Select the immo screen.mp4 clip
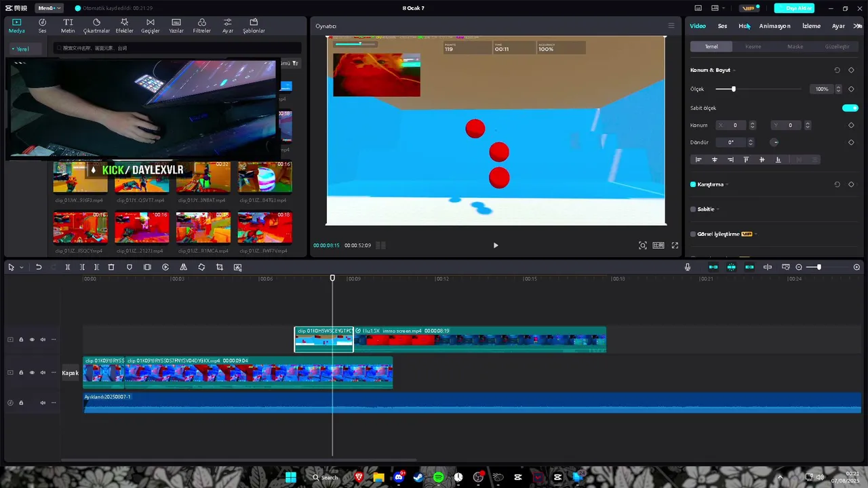Screen dimensions: 868x488 click(480, 340)
